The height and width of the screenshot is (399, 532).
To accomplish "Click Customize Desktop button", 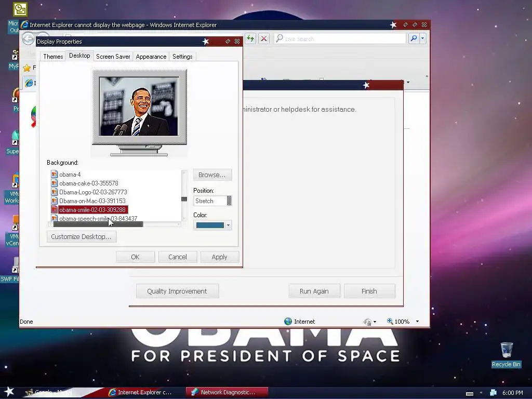I will (82, 236).
